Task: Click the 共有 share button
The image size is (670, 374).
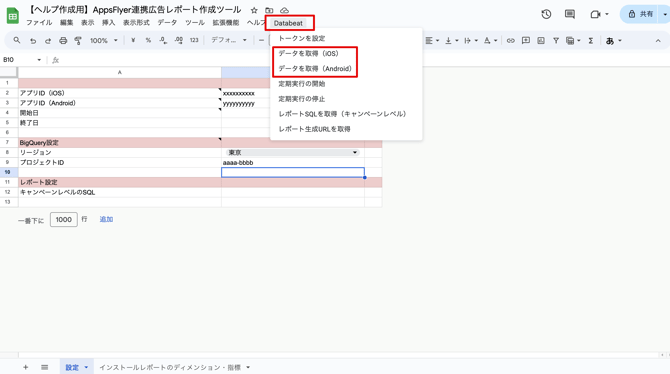Action: coord(641,14)
